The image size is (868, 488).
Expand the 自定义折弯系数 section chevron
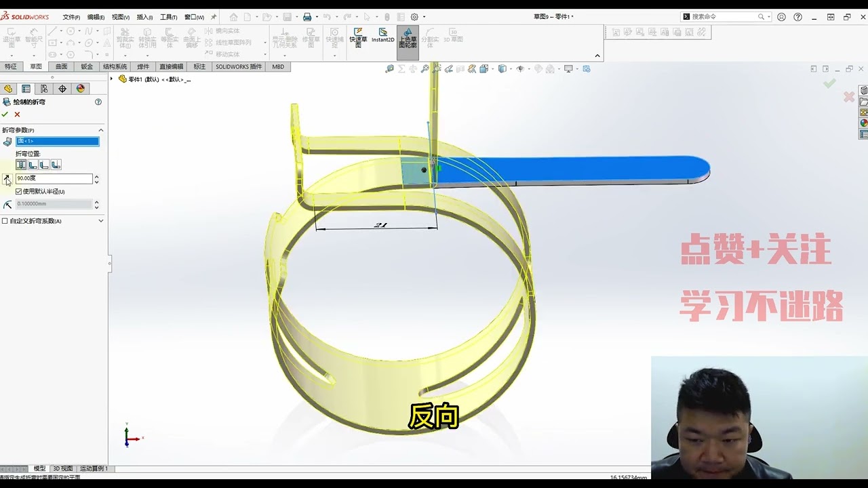[101, 221]
